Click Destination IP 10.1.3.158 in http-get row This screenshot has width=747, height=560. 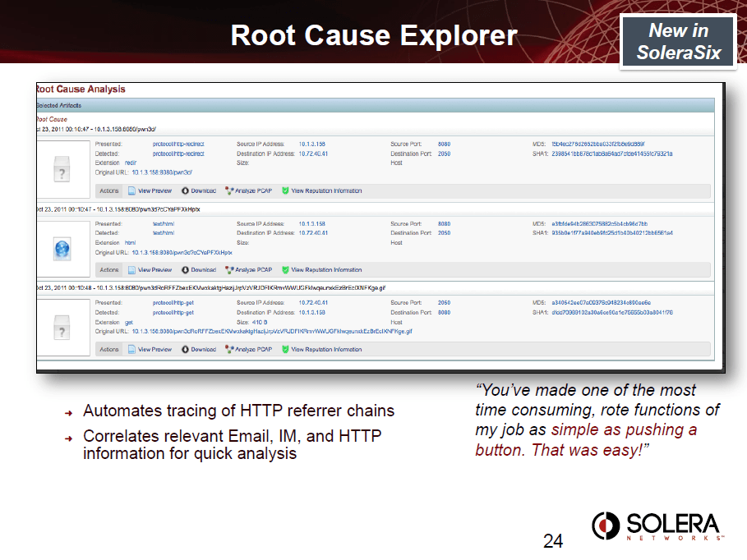(x=312, y=313)
